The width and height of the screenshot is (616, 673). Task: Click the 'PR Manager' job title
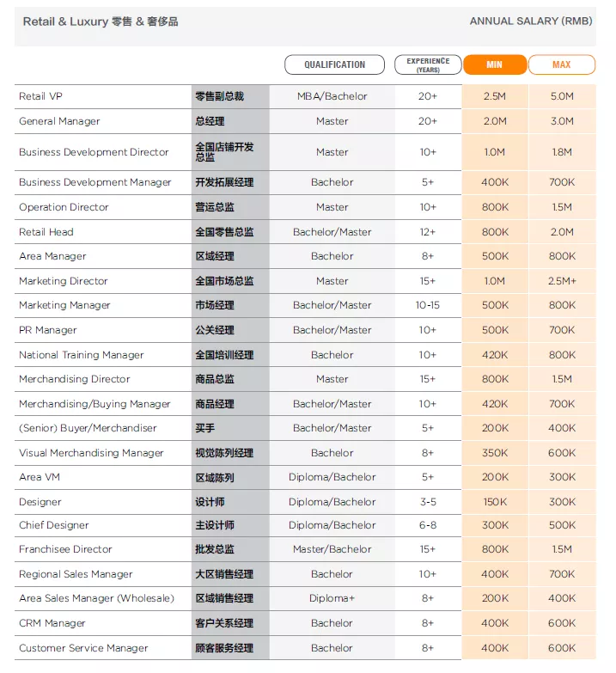pyautogui.click(x=47, y=330)
